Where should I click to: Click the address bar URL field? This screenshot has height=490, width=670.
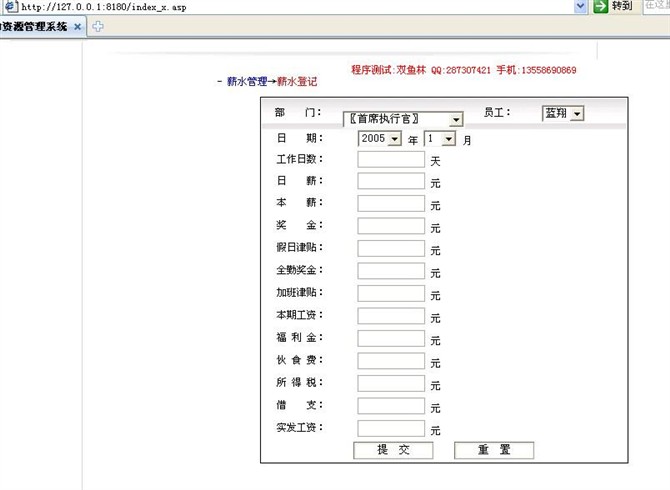pos(295,6)
